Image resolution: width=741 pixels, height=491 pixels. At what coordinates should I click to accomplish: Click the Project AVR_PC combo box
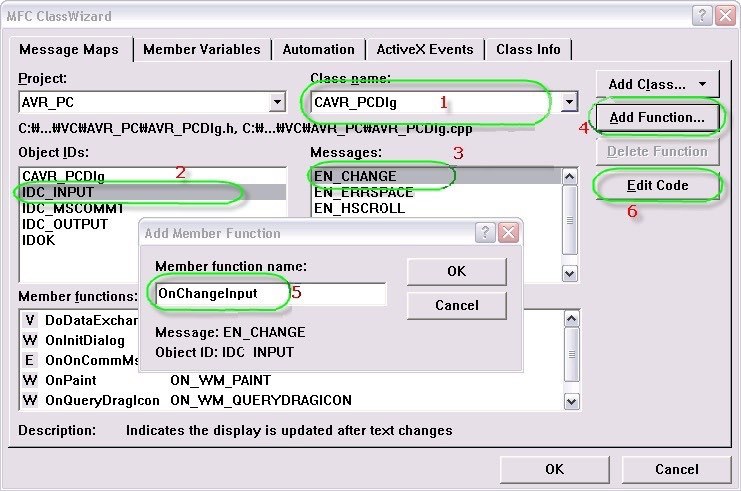152,102
